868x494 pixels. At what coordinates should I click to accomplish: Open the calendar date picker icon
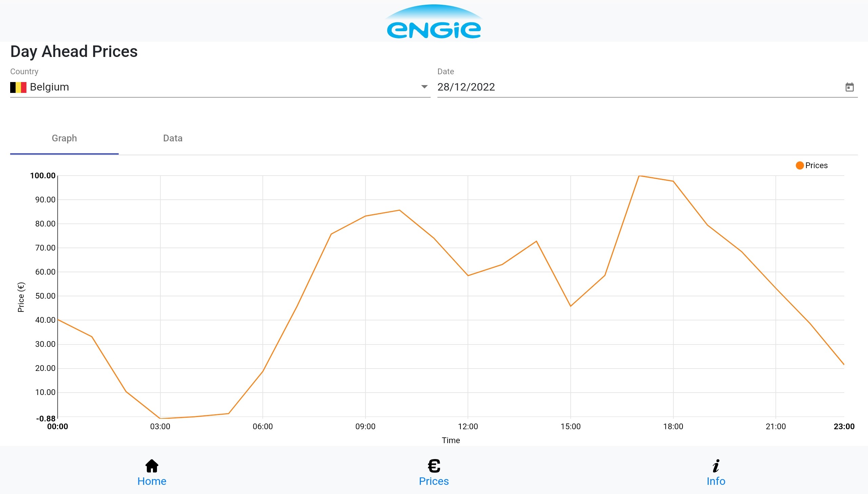click(x=849, y=87)
